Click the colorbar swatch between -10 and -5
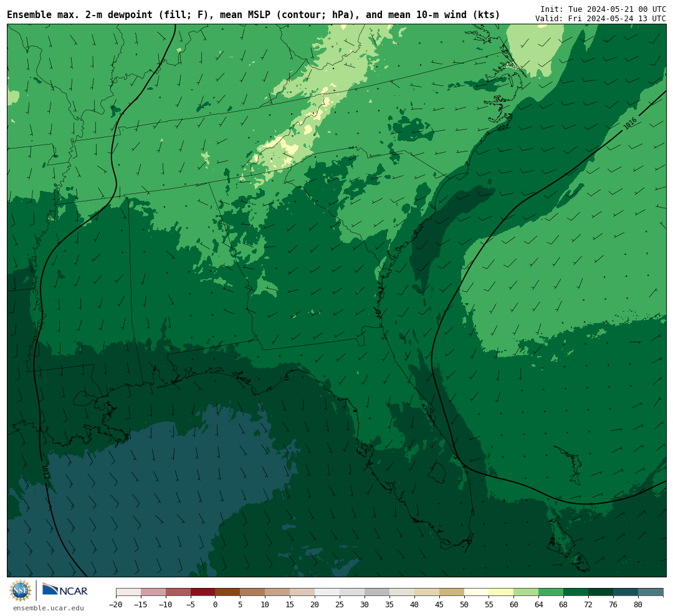 tap(178, 592)
